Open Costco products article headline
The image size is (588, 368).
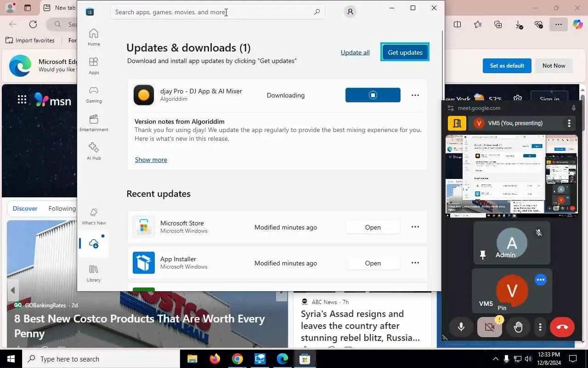pyautogui.click(x=140, y=326)
